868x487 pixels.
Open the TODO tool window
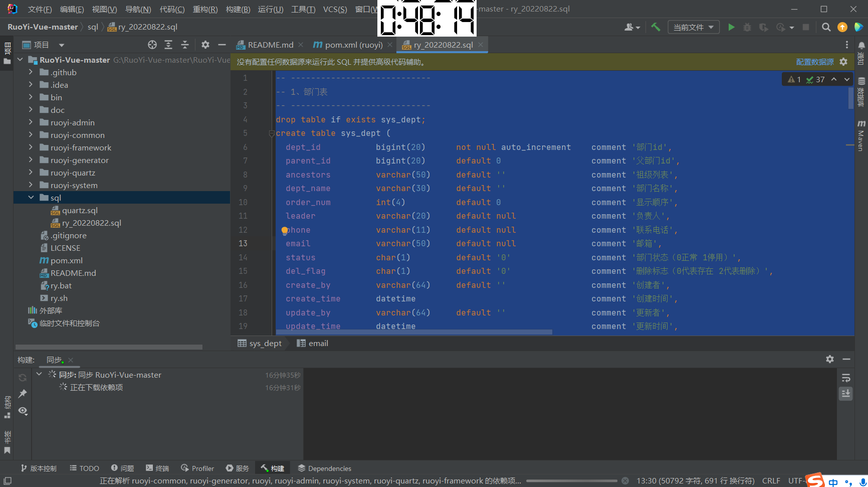coord(84,468)
